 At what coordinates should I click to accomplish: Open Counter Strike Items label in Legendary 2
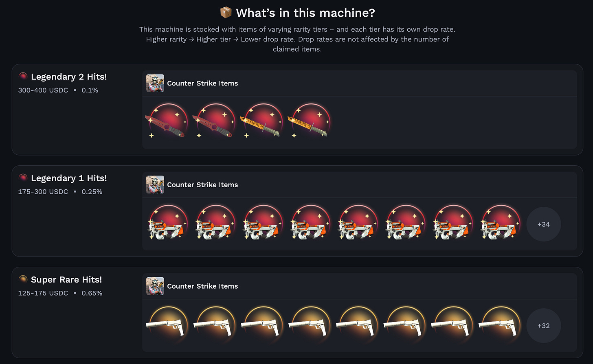tap(202, 83)
